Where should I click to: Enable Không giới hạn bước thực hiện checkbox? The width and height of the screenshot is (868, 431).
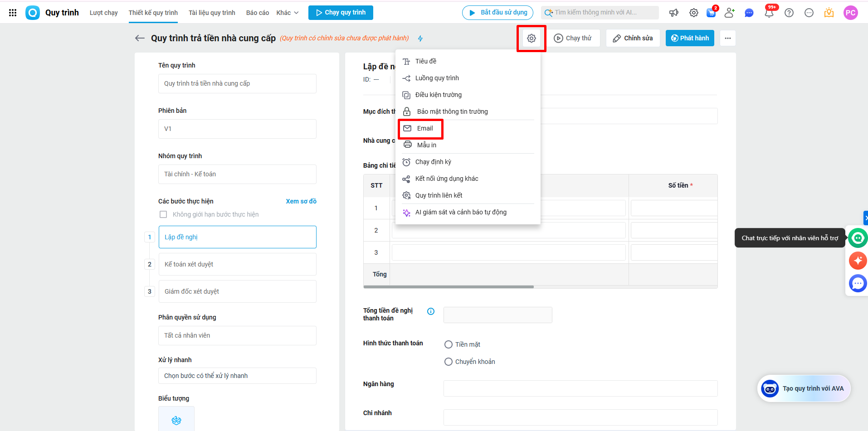[x=163, y=214]
